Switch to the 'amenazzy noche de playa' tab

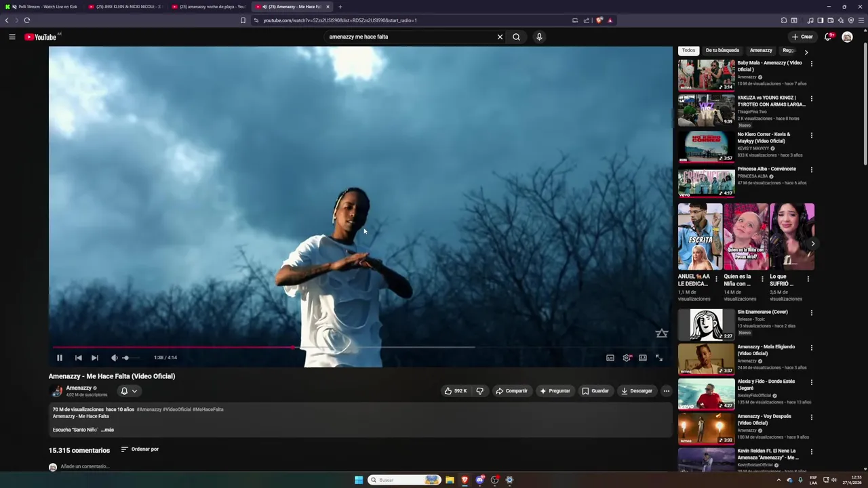210,7
